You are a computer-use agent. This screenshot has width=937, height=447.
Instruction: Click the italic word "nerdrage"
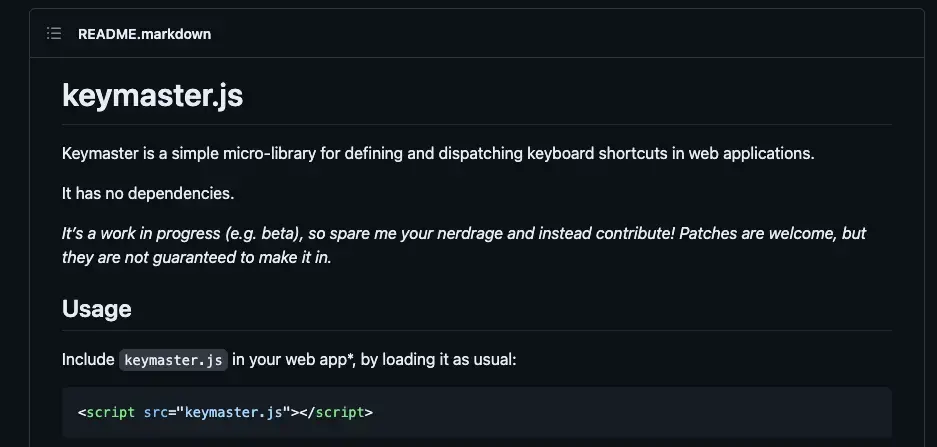pyautogui.click(x=470, y=233)
